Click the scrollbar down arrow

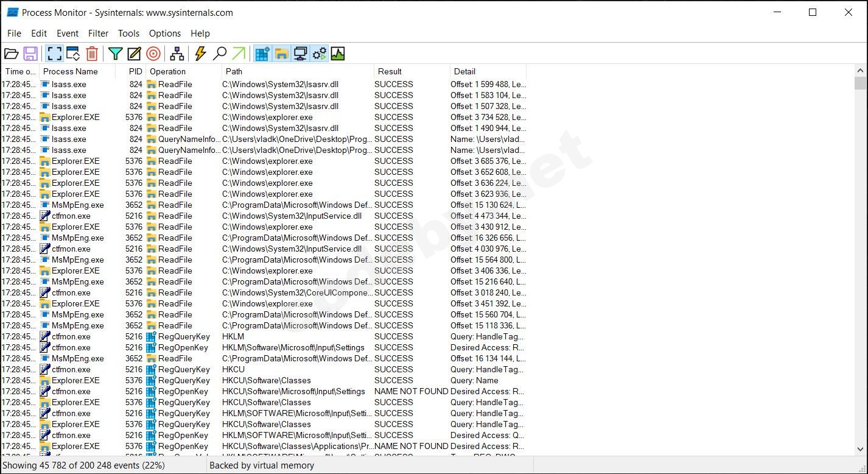pyautogui.click(x=860, y=450)
